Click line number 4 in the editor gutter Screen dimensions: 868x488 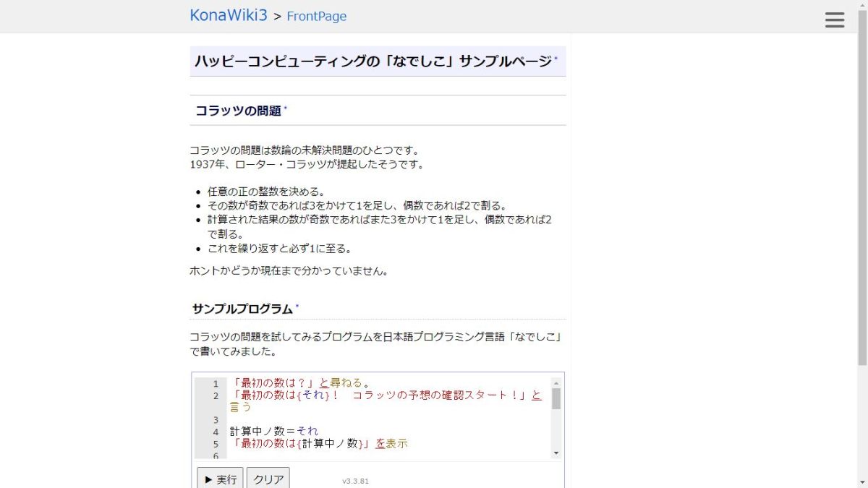click(x=216, y=432)
